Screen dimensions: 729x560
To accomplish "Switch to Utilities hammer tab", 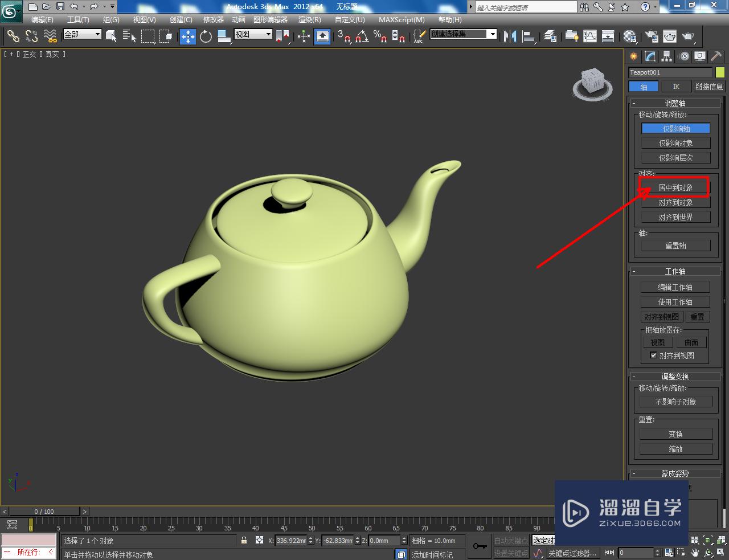I will [x=716, y=56].
